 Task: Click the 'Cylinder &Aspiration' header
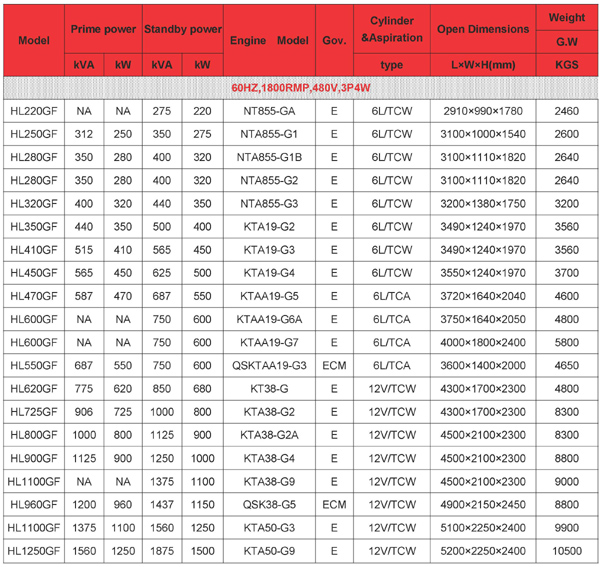click(392, 29)
